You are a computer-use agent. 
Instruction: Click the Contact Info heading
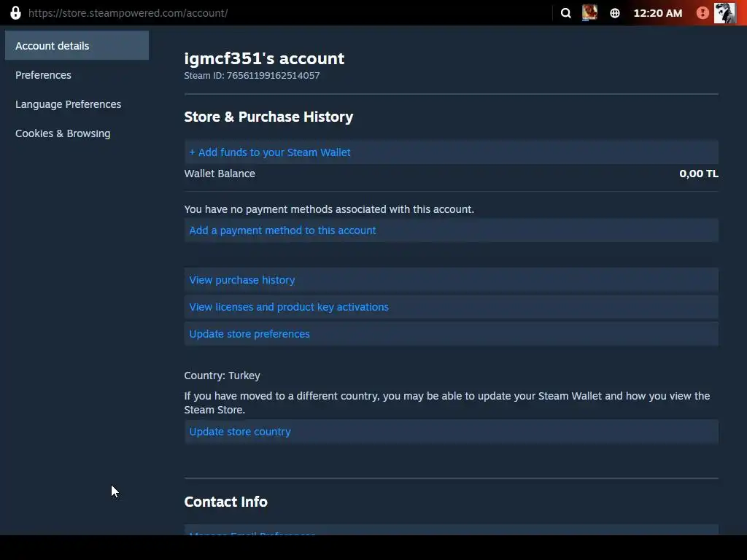click(x=226, y=502)
